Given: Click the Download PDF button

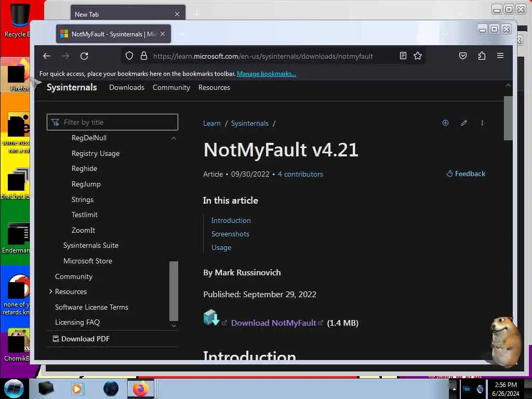Looking at the screenshot, I should click(82, 339).
